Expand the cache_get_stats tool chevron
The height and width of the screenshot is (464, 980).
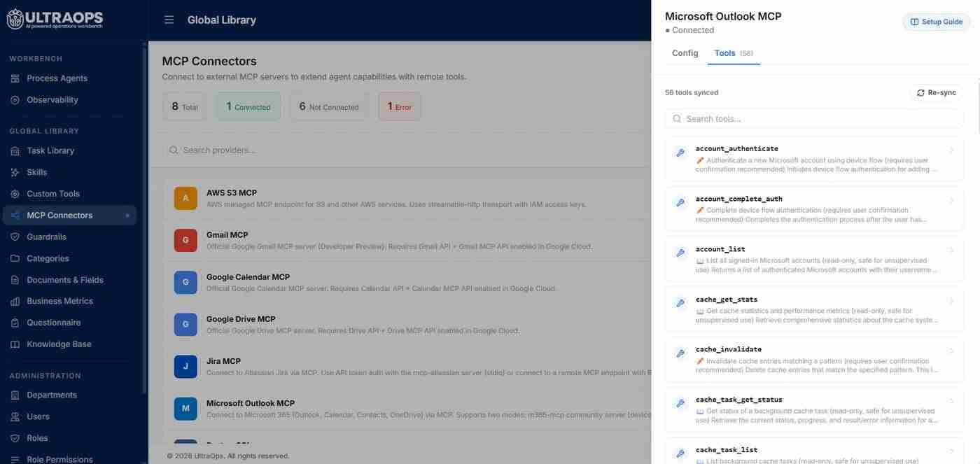pyautogui.click(x=952, y=301)
